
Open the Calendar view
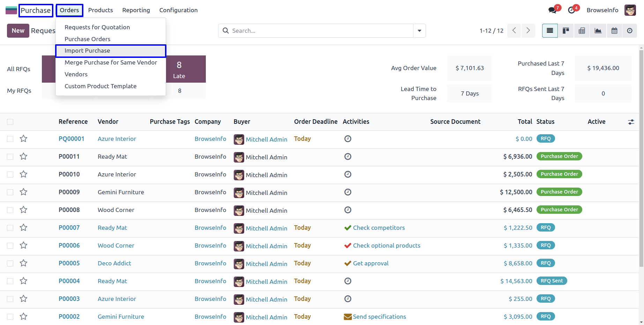[614, 31]
